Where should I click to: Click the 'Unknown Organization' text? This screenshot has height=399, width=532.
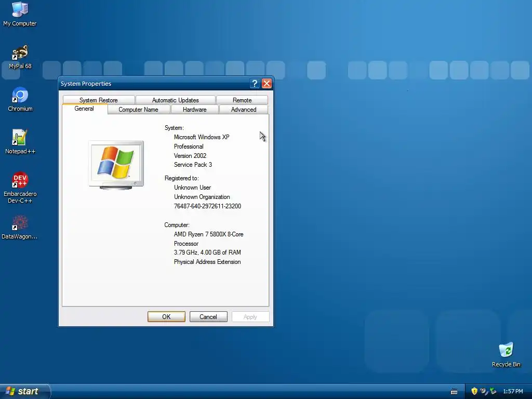[x=202, y=197]
